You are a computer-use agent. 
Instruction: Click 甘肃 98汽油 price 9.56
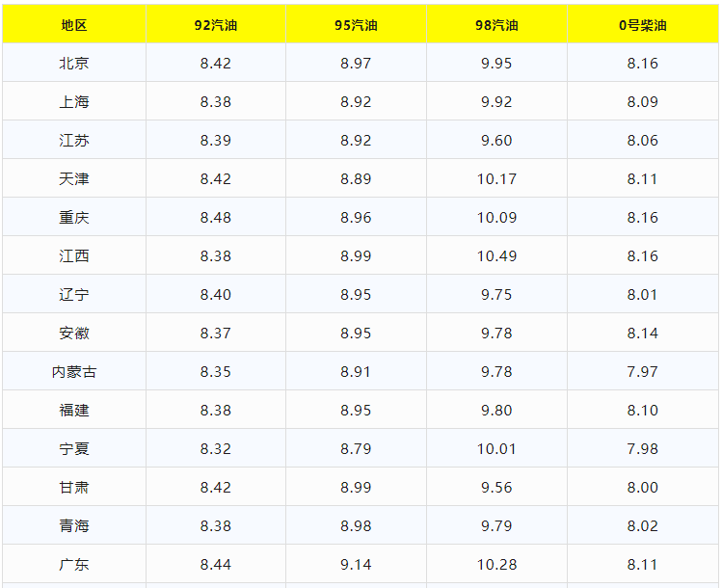tap(496, 488)
